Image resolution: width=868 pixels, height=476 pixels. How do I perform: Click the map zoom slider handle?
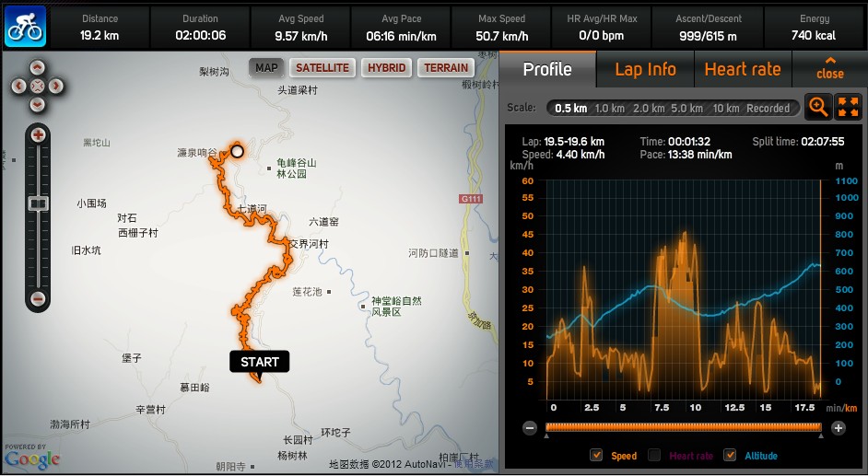[x=38, y=203]
